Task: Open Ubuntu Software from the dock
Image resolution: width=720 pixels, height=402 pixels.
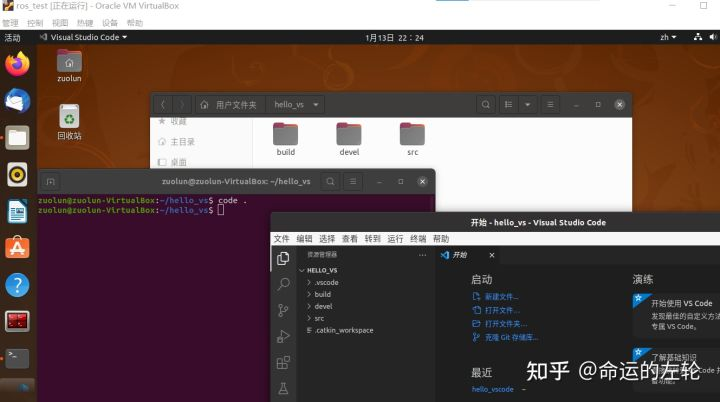Action: point(17,248)
